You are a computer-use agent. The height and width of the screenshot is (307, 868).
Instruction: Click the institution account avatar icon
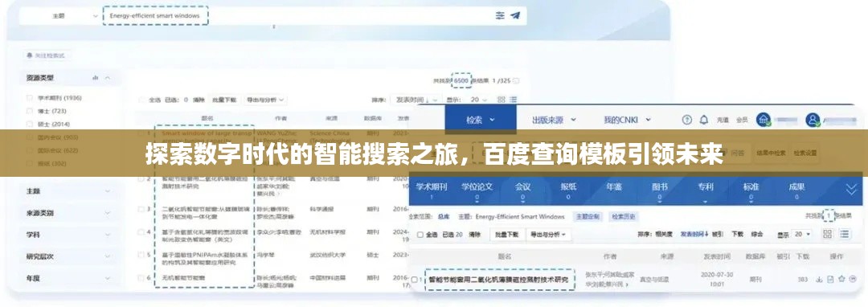764,120
